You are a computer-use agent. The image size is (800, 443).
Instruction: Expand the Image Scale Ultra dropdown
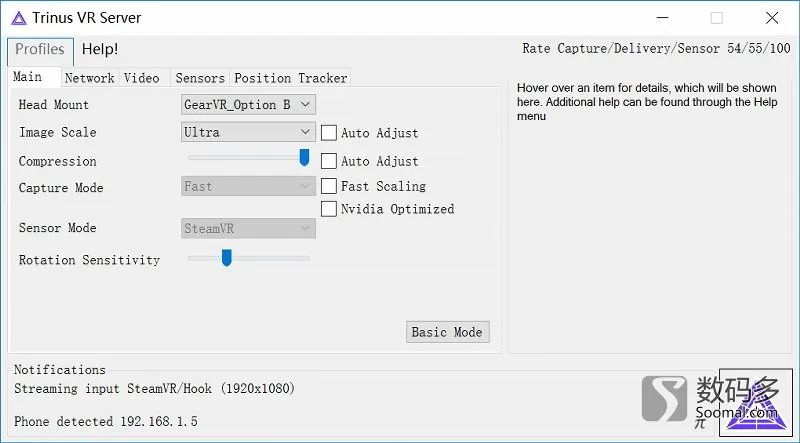(248, 132)
